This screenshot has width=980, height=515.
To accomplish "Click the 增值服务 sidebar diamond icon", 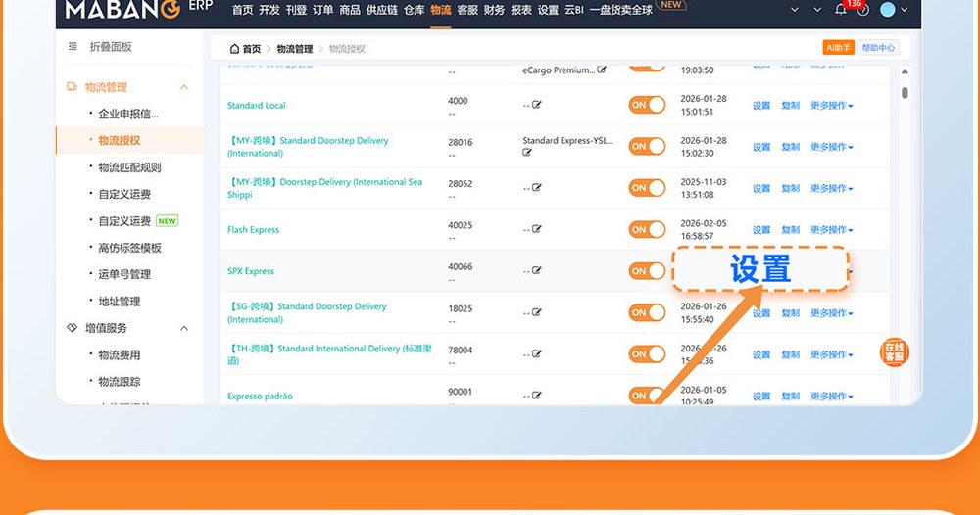I will point(72,328).
